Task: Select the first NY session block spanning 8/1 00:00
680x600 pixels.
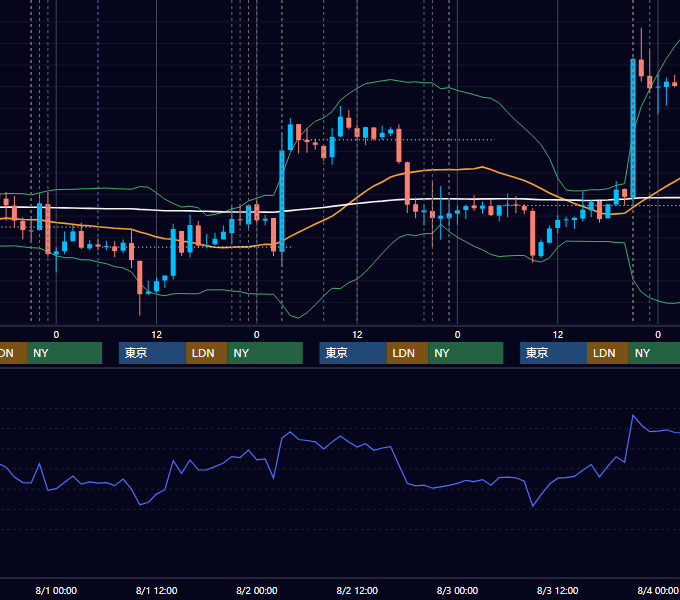Action: (x=64, y=353)
